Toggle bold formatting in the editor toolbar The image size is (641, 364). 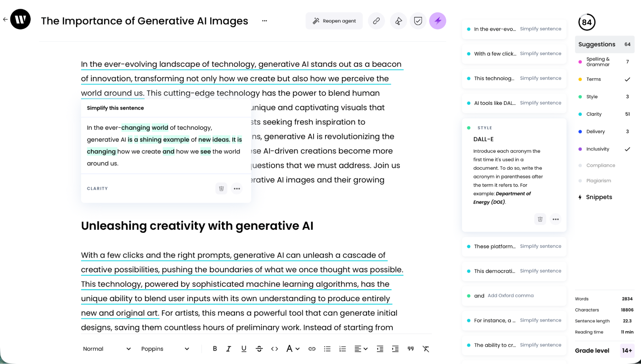(x=215, y=349)
